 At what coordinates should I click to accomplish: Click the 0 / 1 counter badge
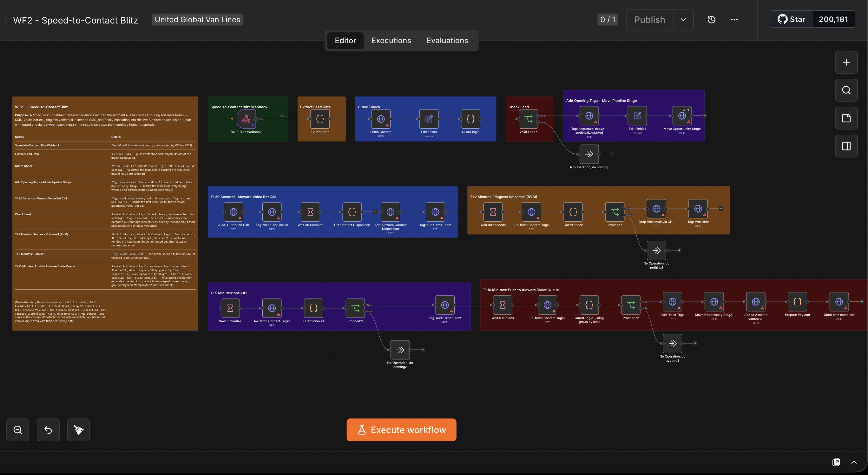608,20
